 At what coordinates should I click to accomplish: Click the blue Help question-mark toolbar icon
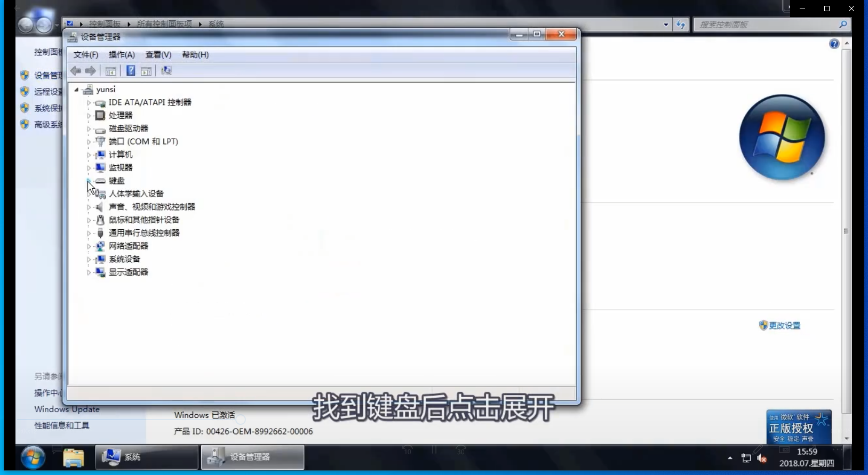click(131, 71)
